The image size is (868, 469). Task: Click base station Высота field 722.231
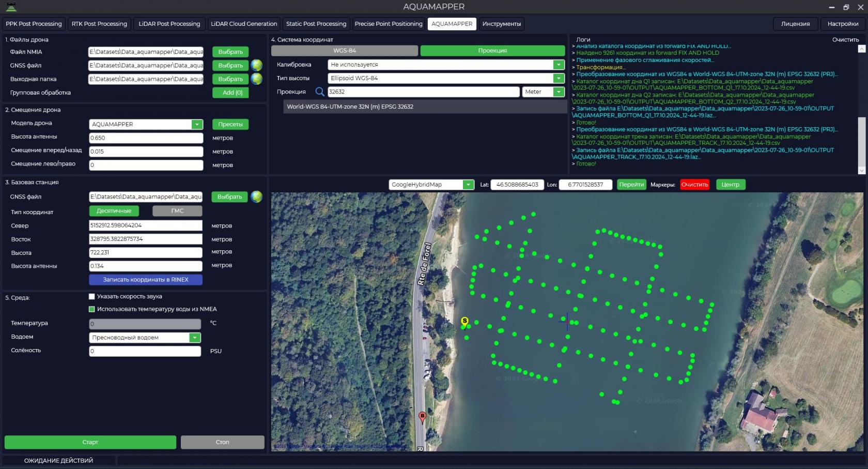click(x=146, y=252)
